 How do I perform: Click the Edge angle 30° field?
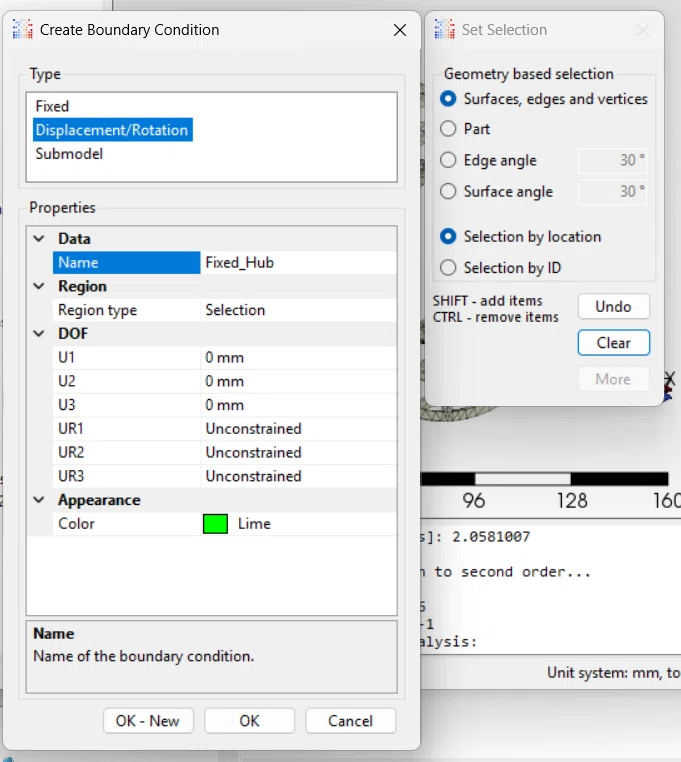tap(613, 160)
